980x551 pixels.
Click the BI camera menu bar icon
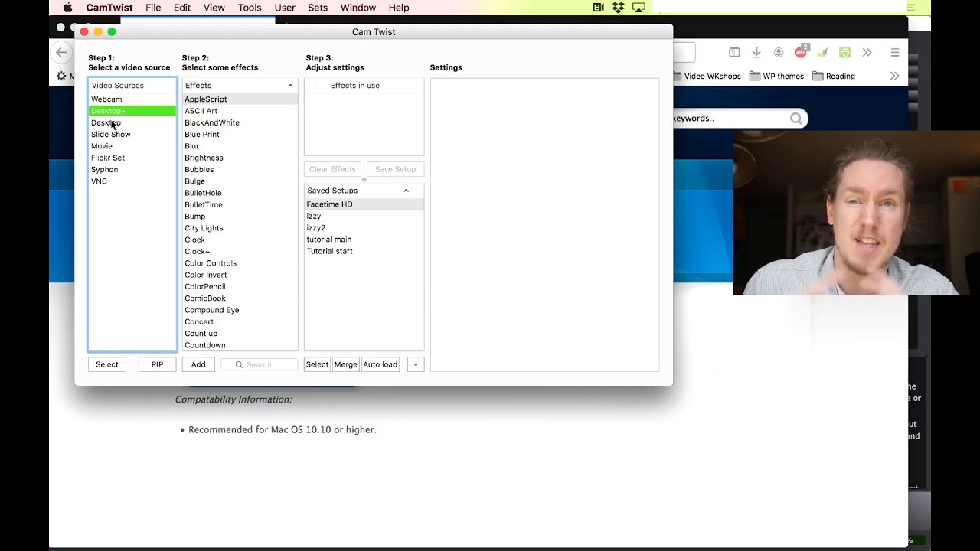[x=599, y=8]
